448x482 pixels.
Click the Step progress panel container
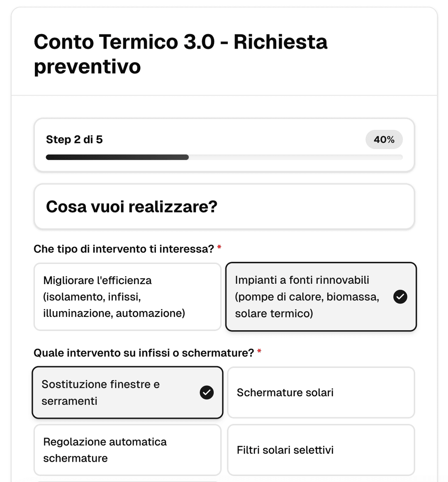coord(224,145)
